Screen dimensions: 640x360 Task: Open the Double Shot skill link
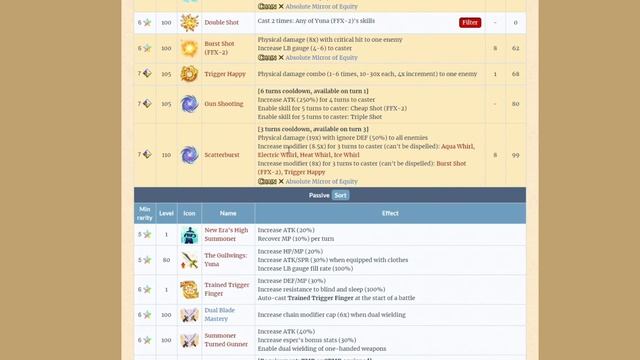point(221,22)
